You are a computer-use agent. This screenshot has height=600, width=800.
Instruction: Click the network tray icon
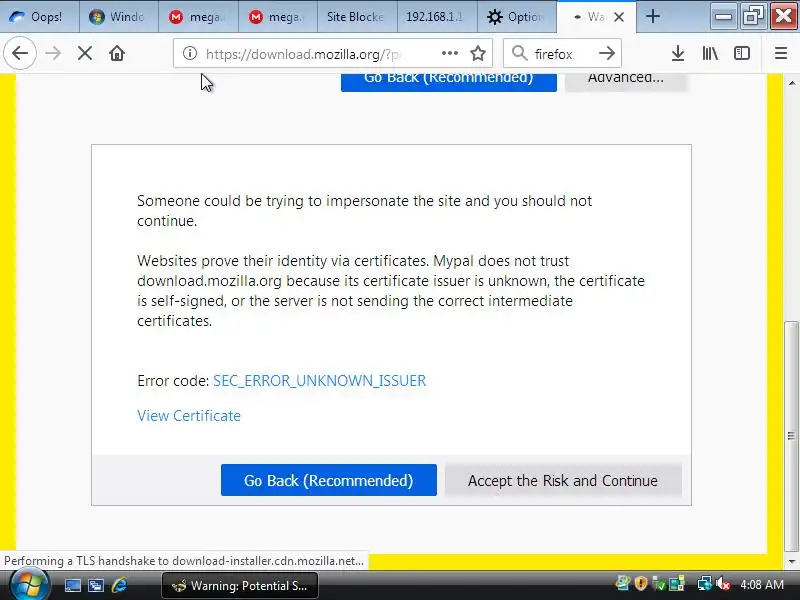pos(705,583)
